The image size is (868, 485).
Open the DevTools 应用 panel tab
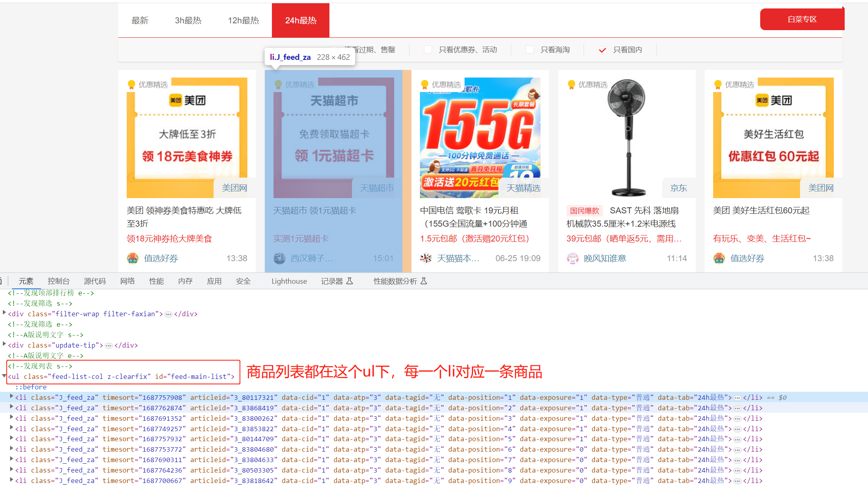214,281
